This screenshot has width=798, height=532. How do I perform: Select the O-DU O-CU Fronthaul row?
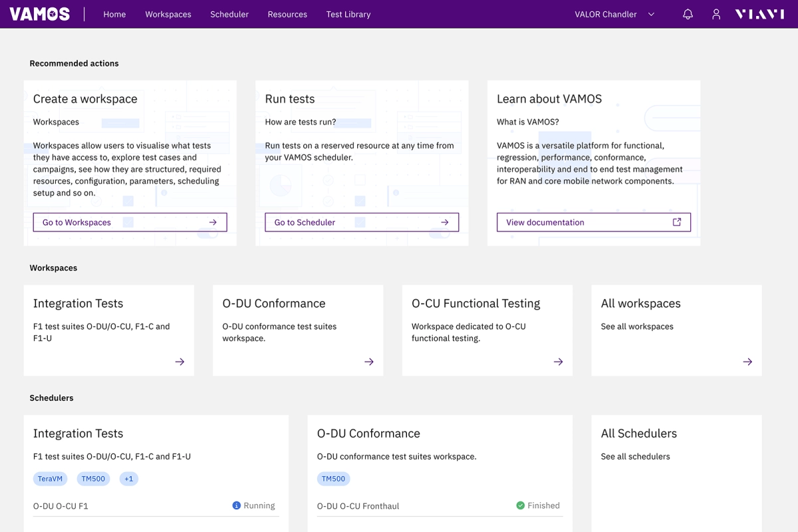pos(440,506)
